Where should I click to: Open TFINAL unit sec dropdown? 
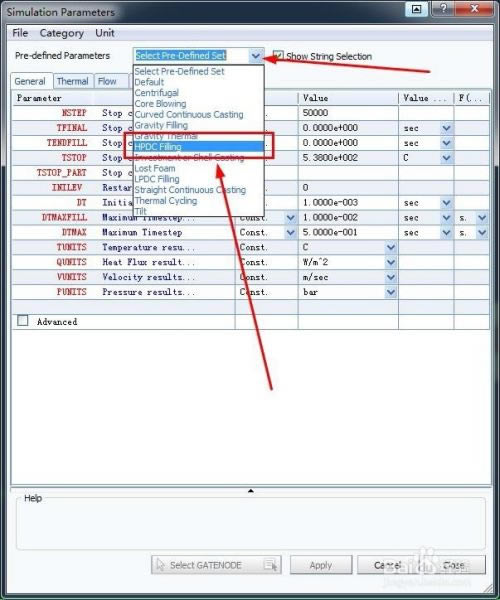[x=446, y=128]
